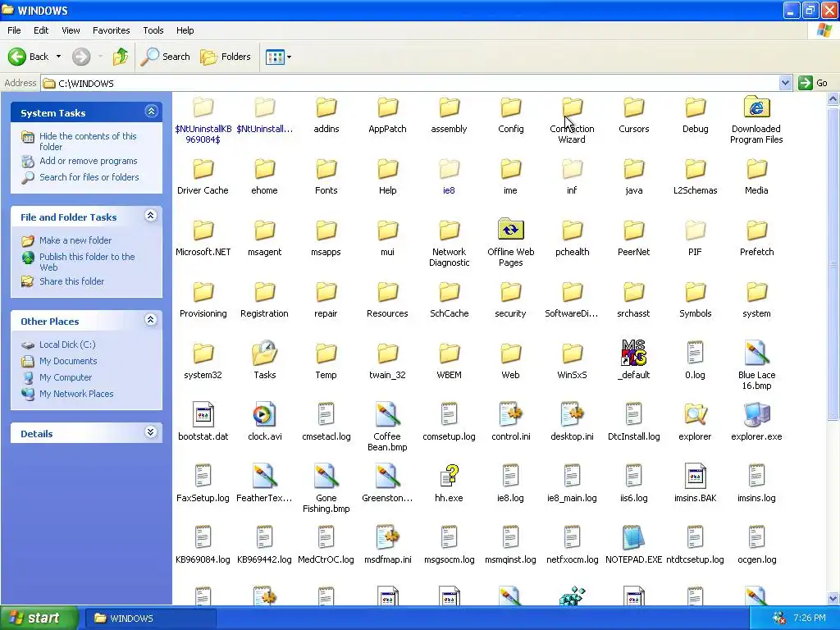Image resolution: width=840 pixels, height=630 pixels.
Task: Collapse the Other Places panel
Action: tap(151, 320)
